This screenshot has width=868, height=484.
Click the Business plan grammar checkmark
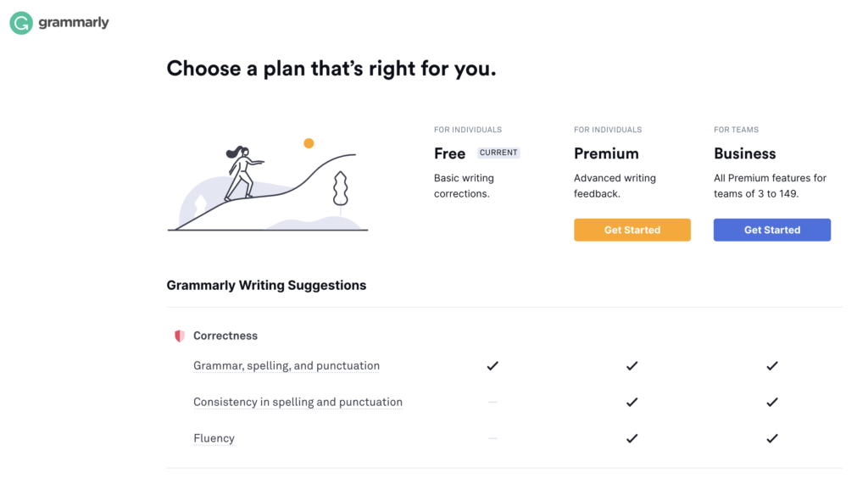772,366
